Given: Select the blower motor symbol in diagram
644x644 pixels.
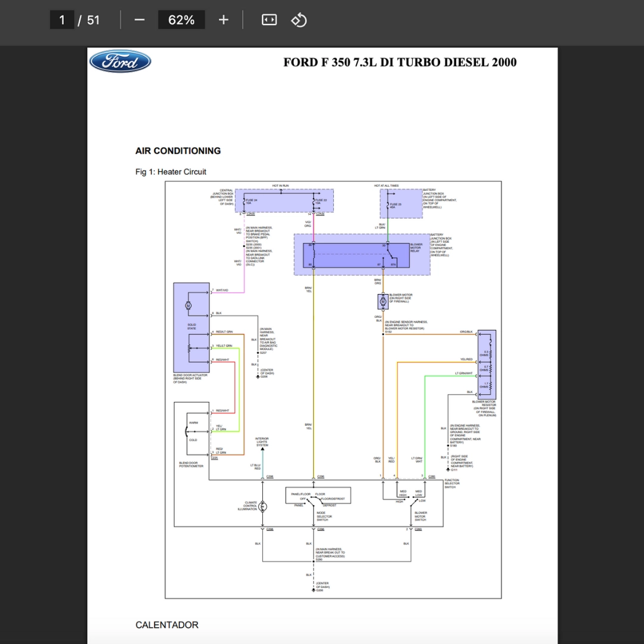Looking at the screenshot, I should point(383,302).
